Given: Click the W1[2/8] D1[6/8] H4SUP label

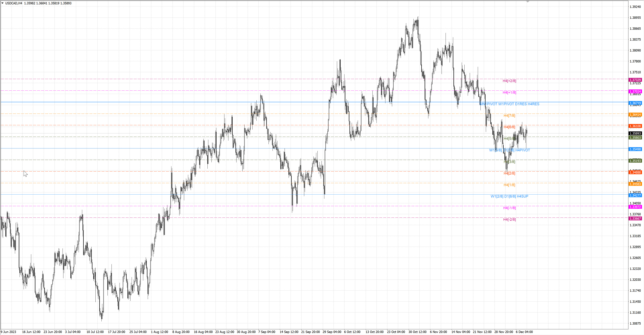Looking at the screenshot, I should pos(509,196).
